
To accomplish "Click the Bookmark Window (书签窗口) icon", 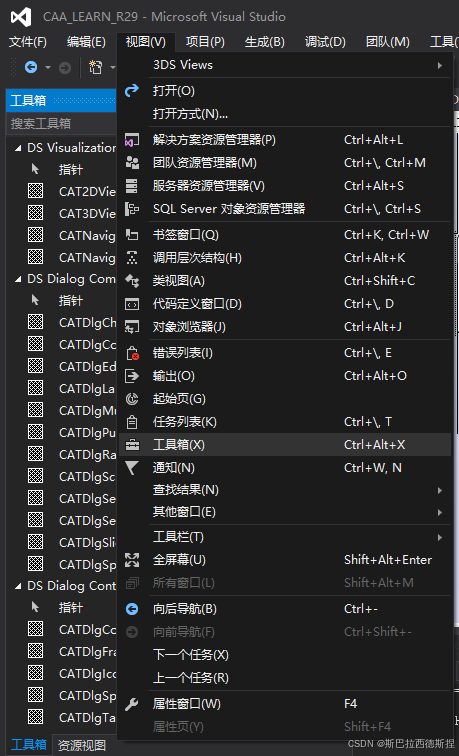I will coord(132,235).
